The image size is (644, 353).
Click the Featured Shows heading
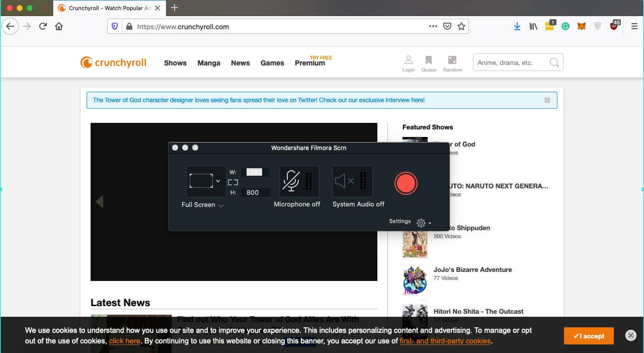coord(428,127)
